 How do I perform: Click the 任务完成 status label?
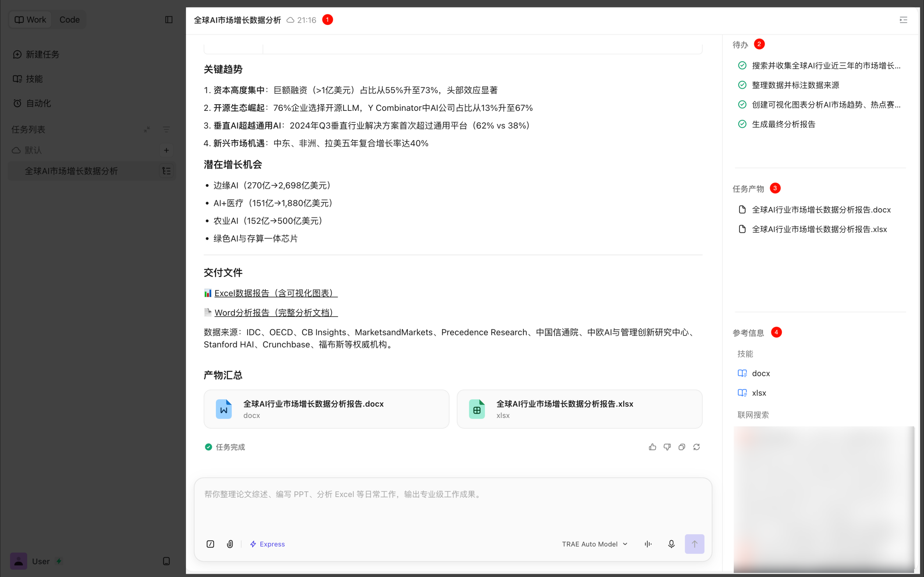[230, 447]
